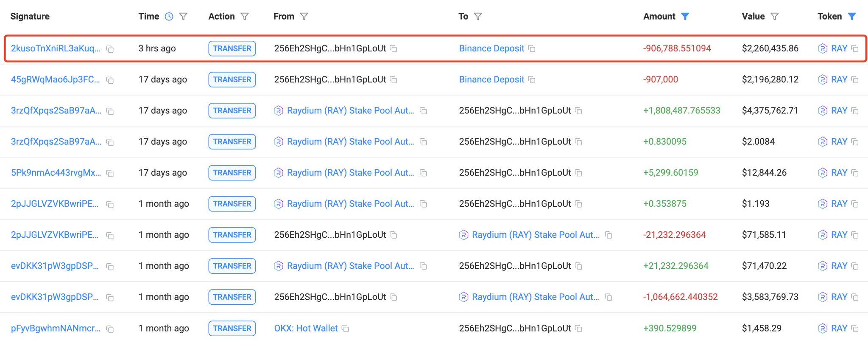The height and width of the screenshot is (343, 868).
Task: Open RAY token in the $2,196,280.12 row
Action: tap(839, 79)
